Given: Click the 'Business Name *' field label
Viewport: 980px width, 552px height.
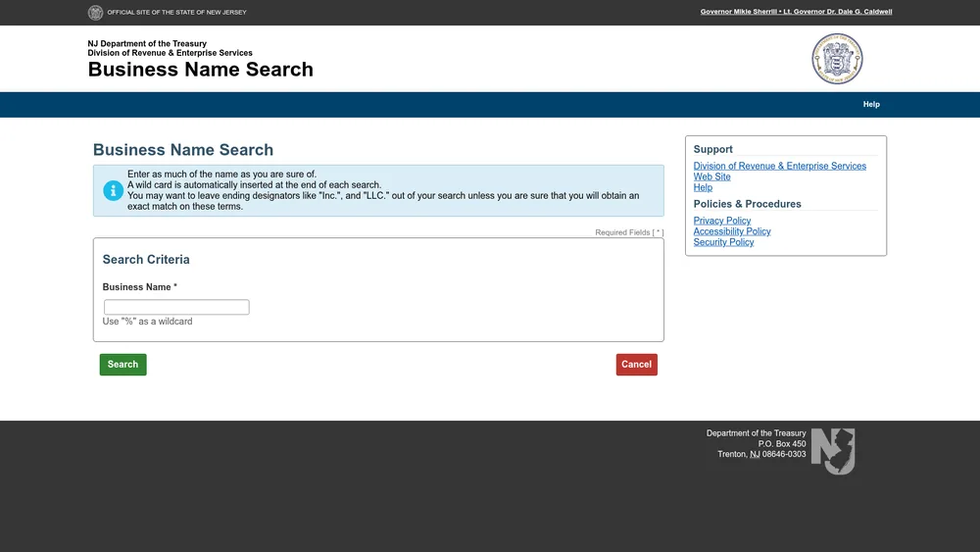Looking at the screenshot, I should tap(140, 287).
